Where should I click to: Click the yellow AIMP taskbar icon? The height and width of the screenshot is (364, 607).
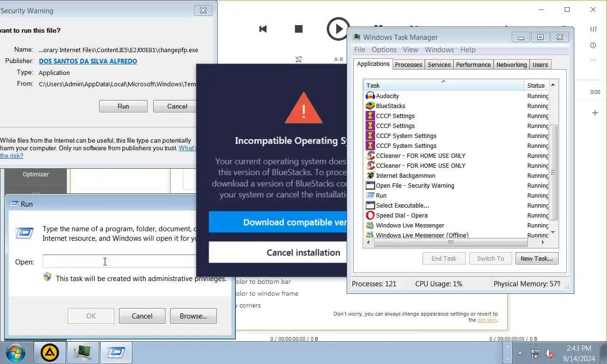point(50,353)
